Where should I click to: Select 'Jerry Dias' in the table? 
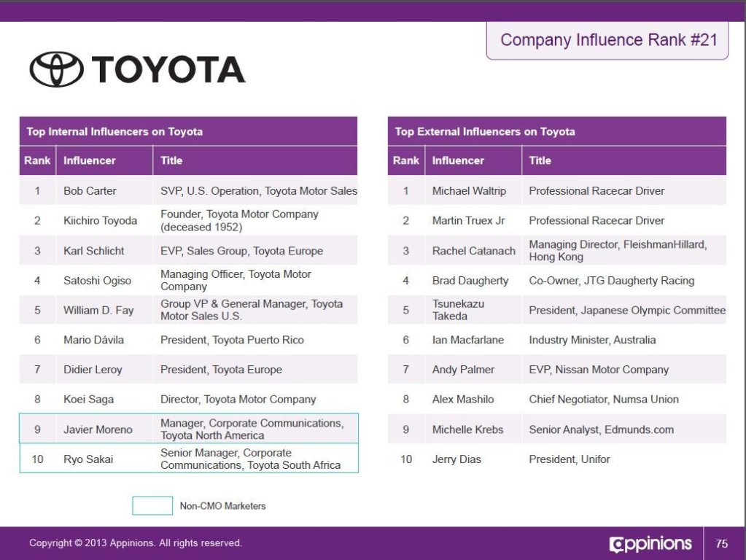(456, 459)
